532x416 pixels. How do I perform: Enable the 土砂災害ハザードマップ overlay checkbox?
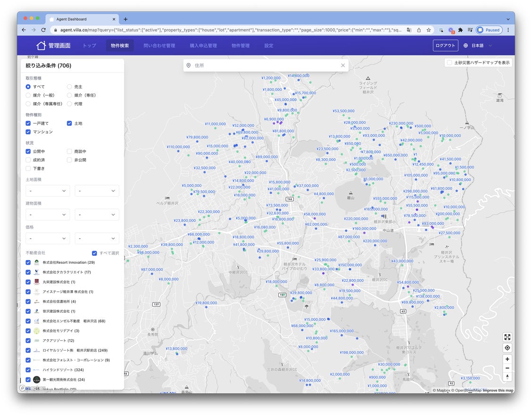point(449,63)
